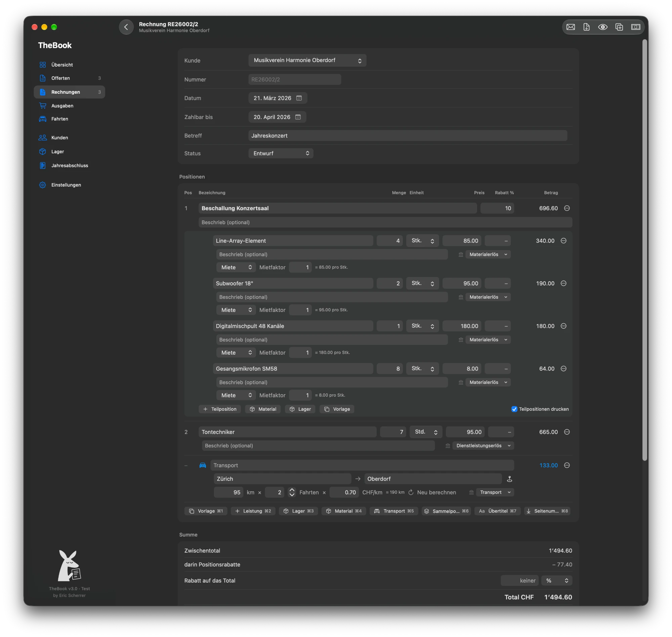Click Leistung ⌘2 add button
672x637 pixels.
(x=253, y=511)
